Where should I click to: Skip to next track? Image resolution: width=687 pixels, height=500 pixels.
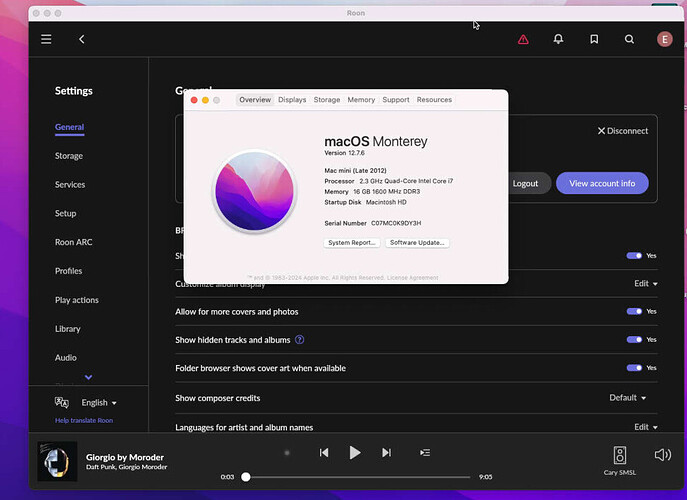coord(386,453)
